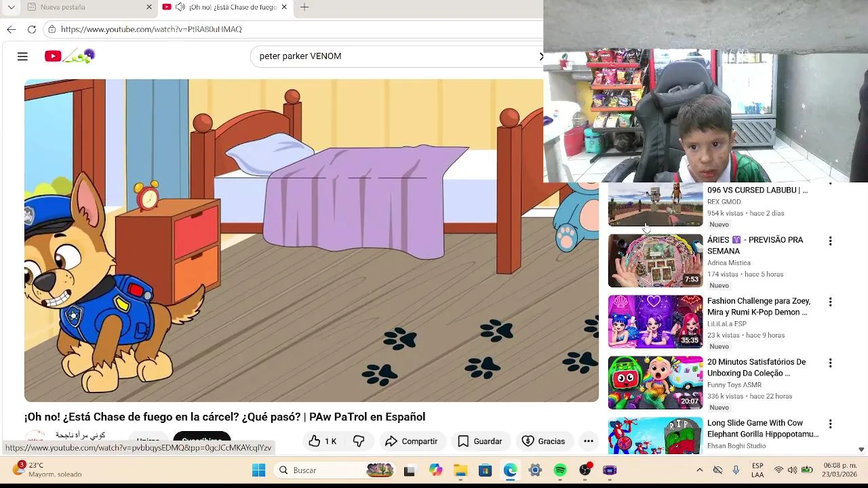This screenshot has height=488, width=868.
Task: Open Microsoft Store from the taskbar
Action: tap(485, 470)
